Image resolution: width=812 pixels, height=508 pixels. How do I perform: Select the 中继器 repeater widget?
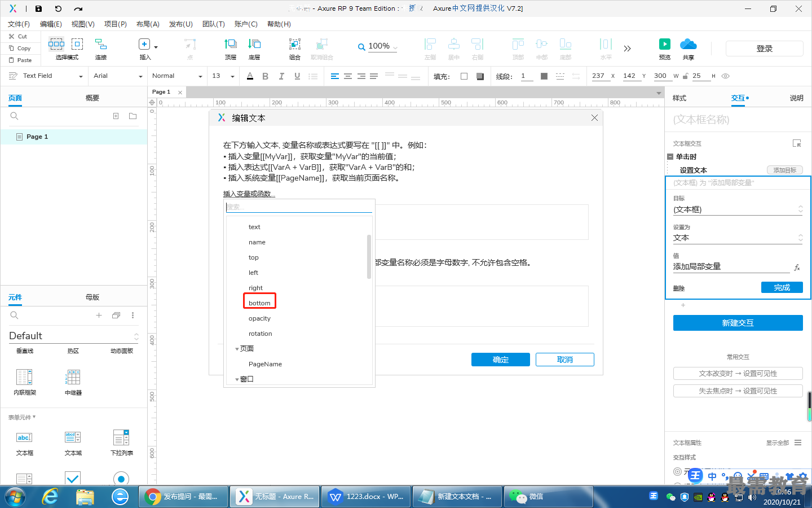click(73, 382)
